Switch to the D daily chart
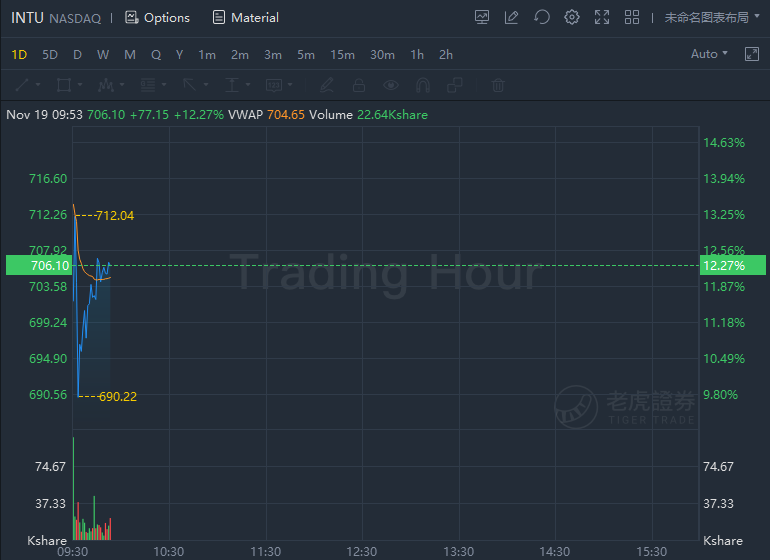Screen dimensions: 770x560 tap(77, 55)
